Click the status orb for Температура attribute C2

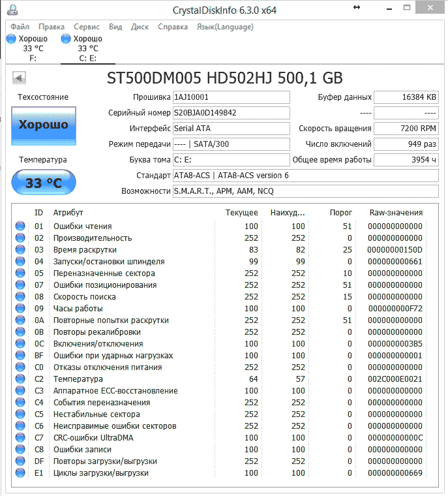20,379
